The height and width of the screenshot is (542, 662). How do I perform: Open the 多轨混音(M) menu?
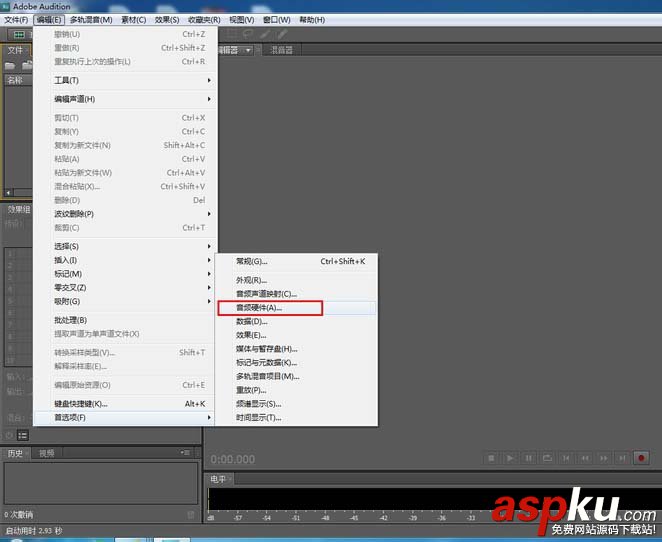pyautogui.click(x=91, y=20)
